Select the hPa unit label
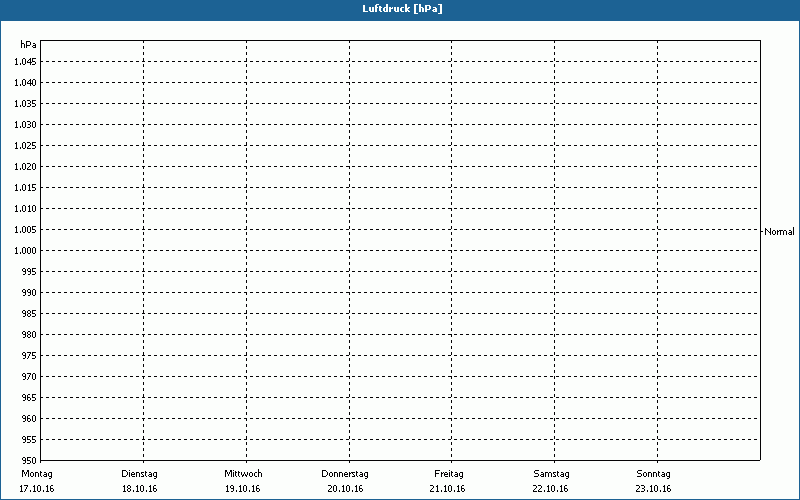Image resolution: width=800 pixels, height=500 pixels. point(29,45)
